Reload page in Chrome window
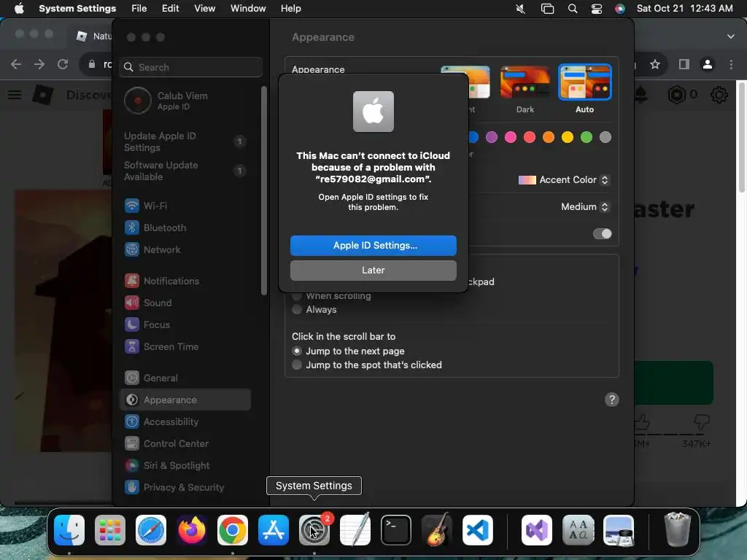747x560 pixels. pos(63,64)
